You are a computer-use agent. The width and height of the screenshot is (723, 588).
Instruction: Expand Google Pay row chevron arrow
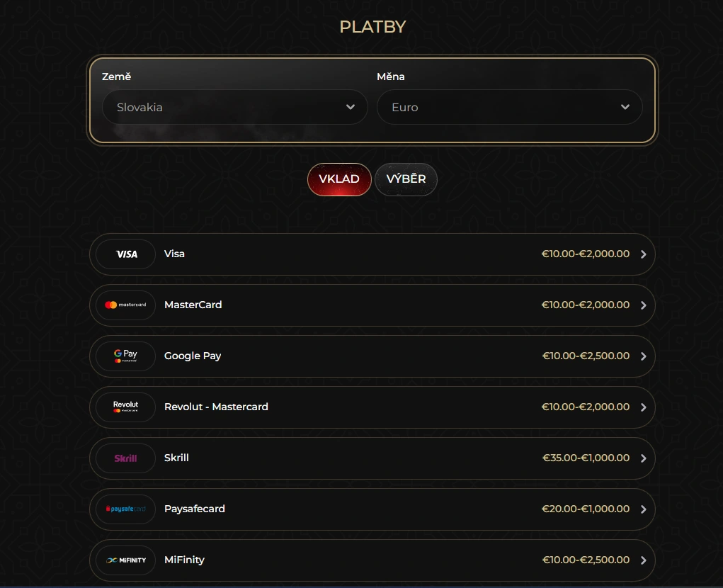(x=643, y=356)
